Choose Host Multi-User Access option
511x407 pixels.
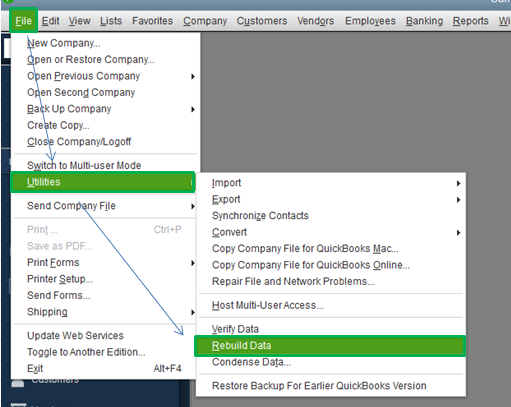(x=268, y=305)
